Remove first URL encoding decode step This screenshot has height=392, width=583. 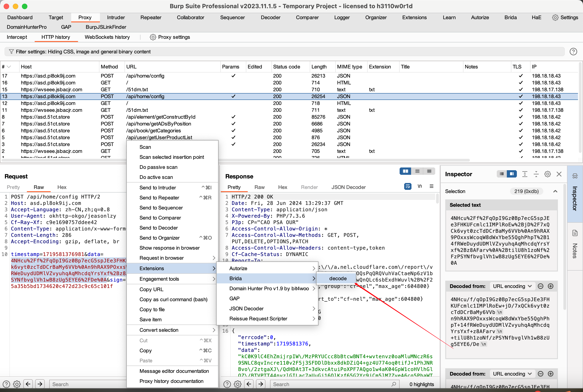[541, 286]
